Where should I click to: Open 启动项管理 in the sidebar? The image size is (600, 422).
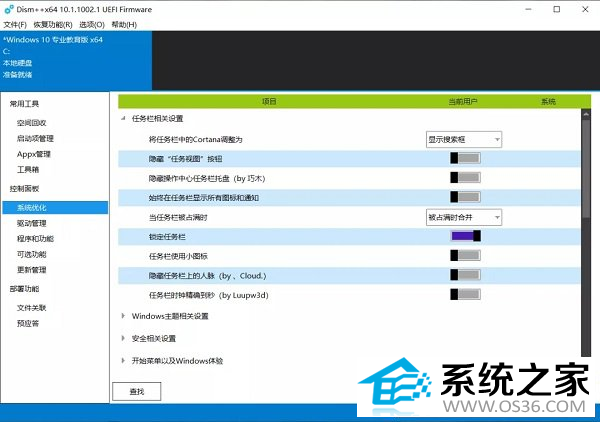coord(35,138)
